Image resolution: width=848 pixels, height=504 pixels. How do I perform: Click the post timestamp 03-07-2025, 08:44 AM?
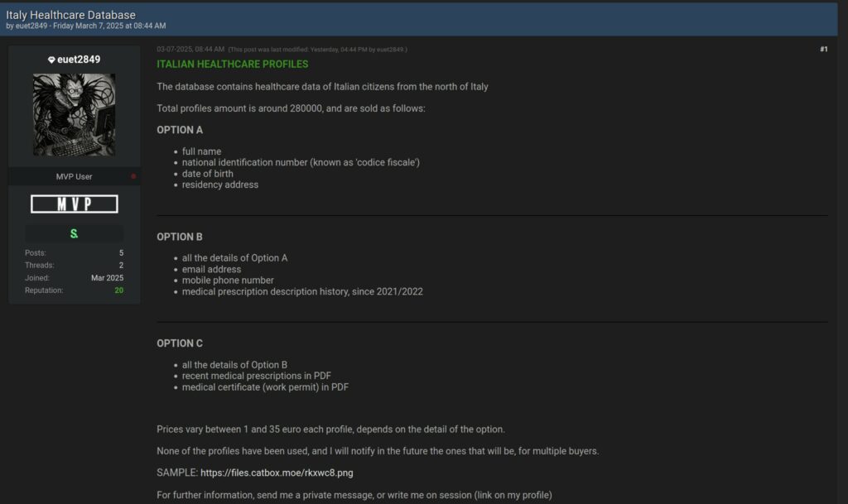(x=190, y=49)
